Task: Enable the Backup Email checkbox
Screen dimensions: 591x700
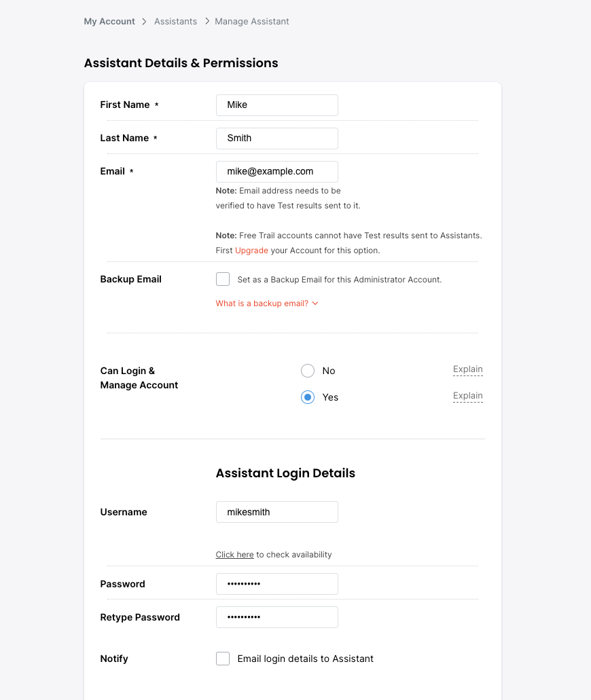Action: coord(223,279)
